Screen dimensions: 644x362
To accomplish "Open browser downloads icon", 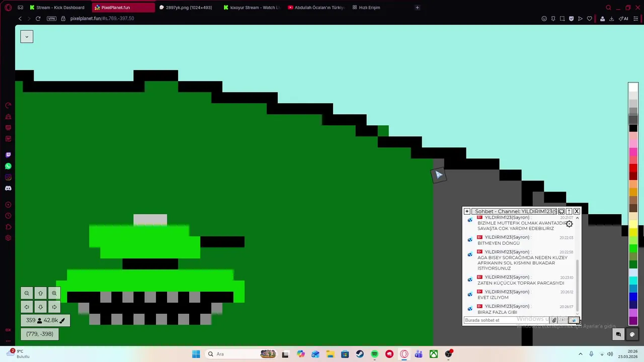I will click(611, 19).
